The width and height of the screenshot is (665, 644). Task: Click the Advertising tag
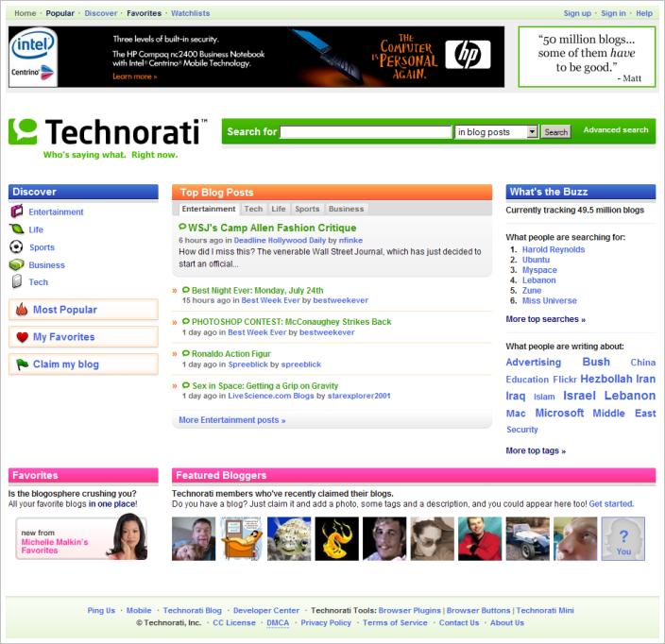533,362
